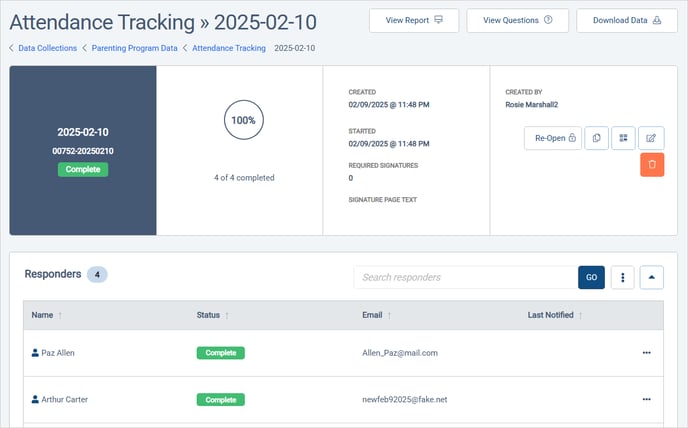Open Parenting Program Data breadcrumb
The height and width of the screenshot is (428, 688).
tap(133, 48)
